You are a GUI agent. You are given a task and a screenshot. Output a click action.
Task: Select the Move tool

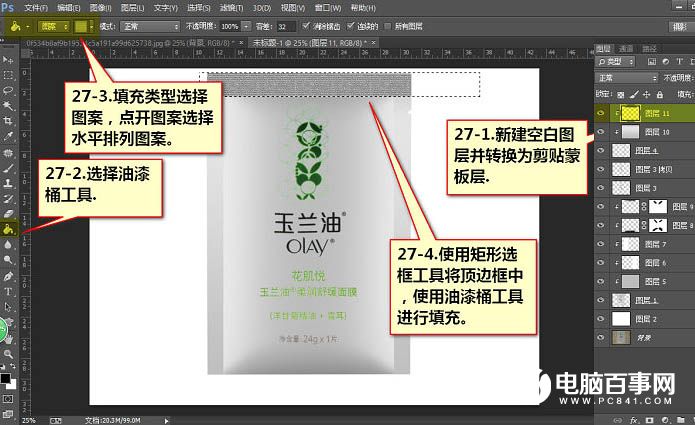point(8,59)
